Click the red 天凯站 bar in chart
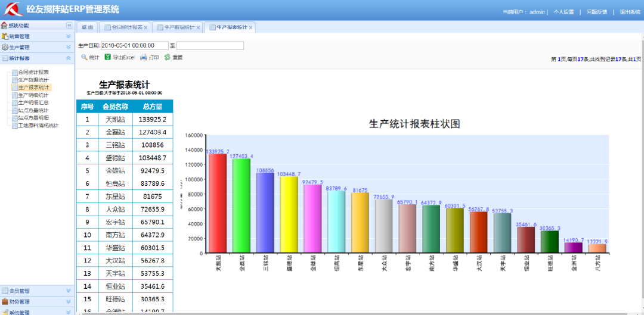 [x=218, y=202]
